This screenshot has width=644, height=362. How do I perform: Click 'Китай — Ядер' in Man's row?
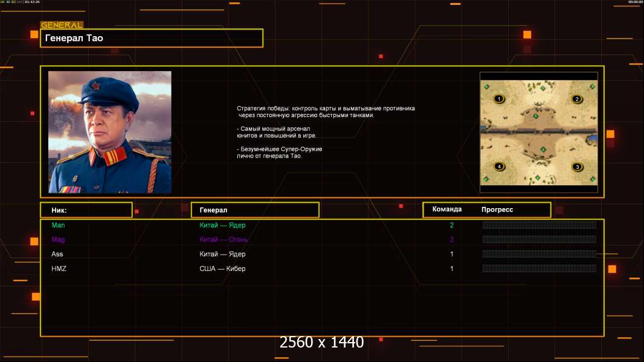[222, 225]
